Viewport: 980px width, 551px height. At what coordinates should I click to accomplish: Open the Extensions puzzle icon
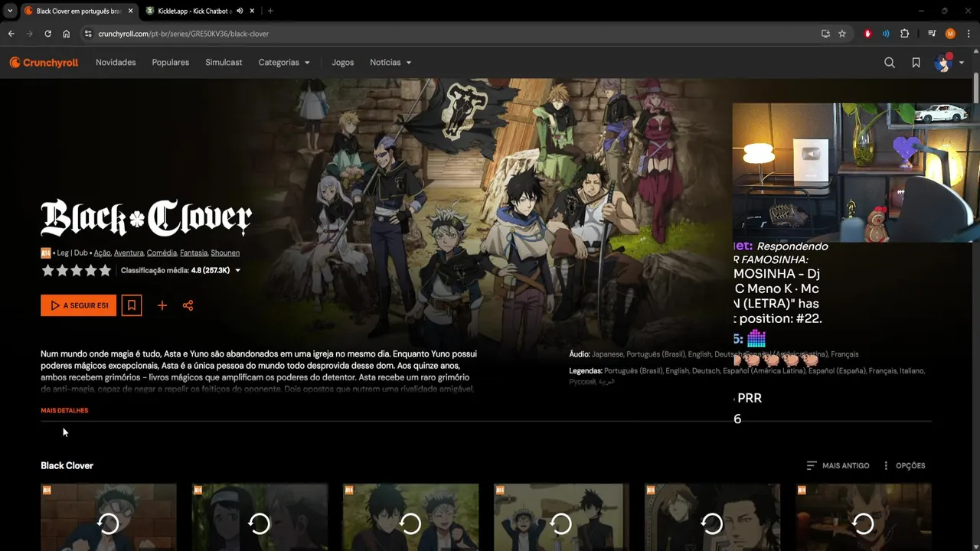pos(905,34)
